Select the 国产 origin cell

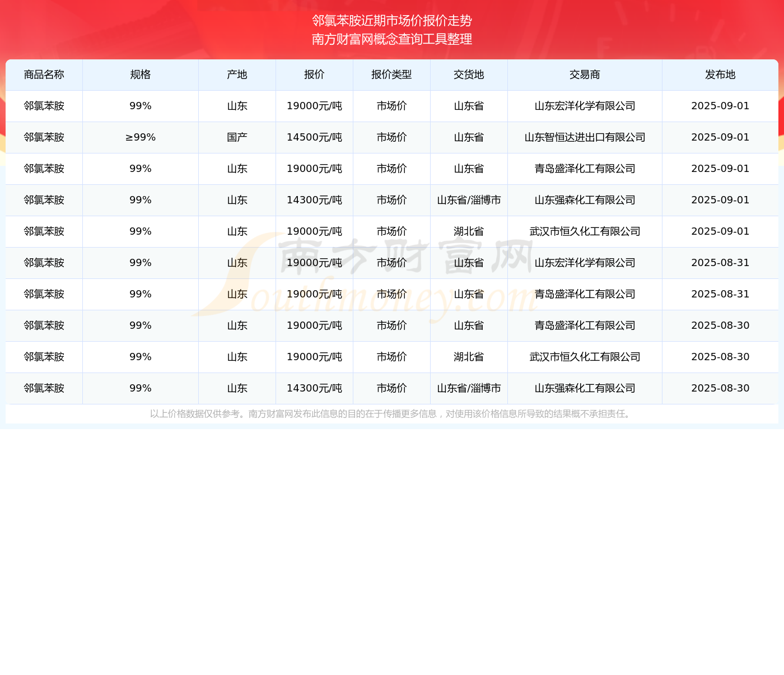pos(237,137)
